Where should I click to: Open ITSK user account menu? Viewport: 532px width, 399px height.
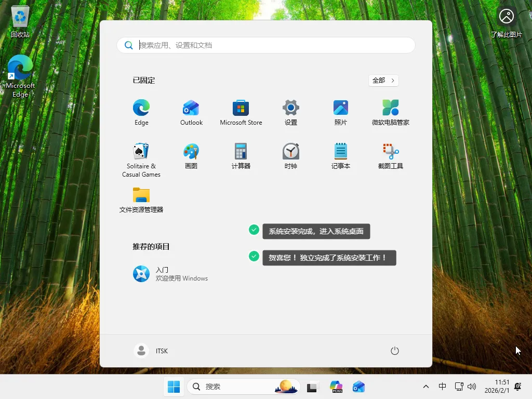tap(151, 351)
